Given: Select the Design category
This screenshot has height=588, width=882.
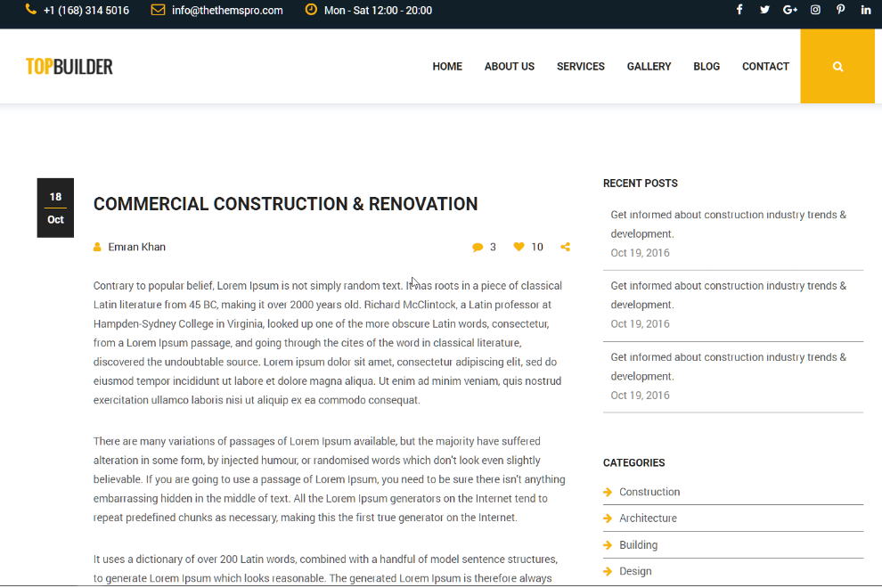Looking at the screenshot, I should pos(635,571).
